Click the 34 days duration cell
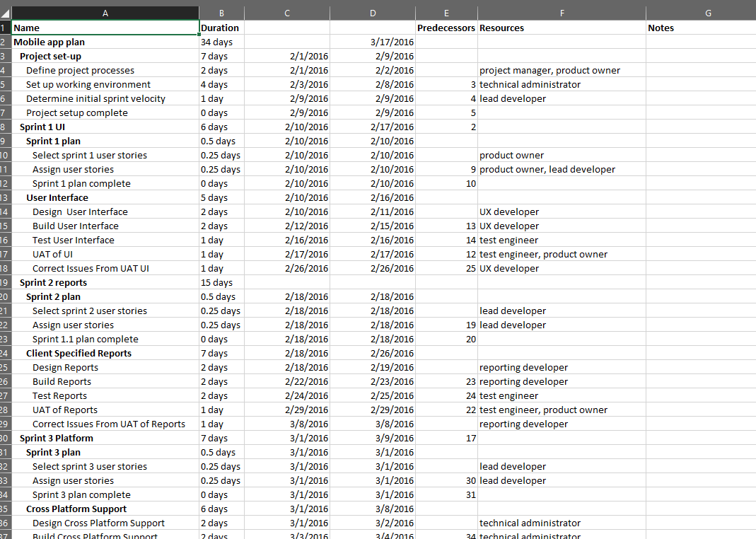Viewport: 756px width, 539px height. (221, 42)
